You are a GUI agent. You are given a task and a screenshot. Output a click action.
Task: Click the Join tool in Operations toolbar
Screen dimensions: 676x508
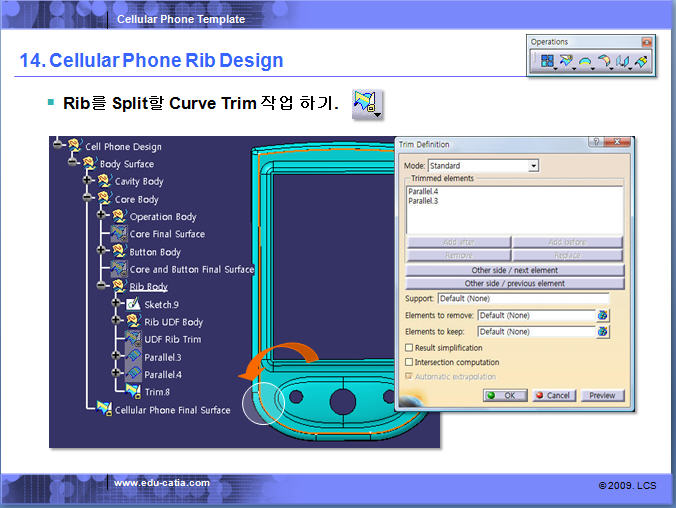click(547, 62)
